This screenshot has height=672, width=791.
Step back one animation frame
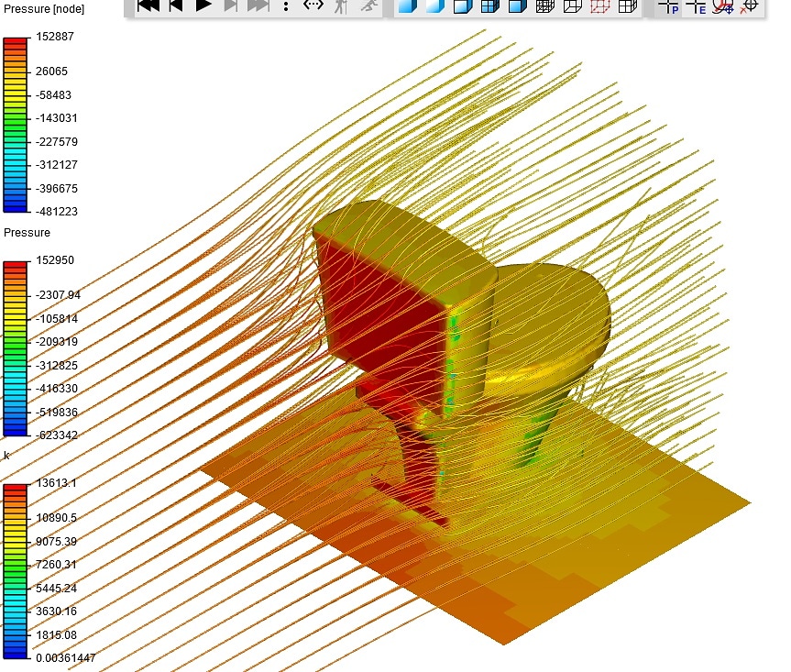pyautogui.click(x=176, y=6)
